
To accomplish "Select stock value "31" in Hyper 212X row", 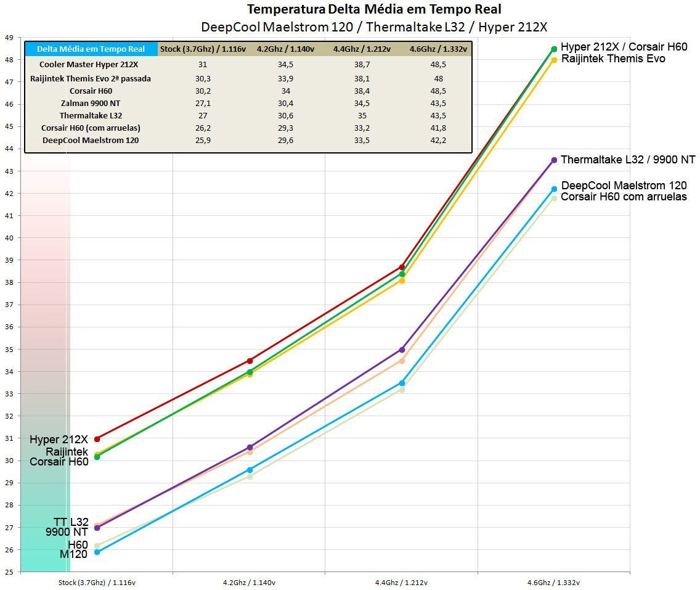I will (203, 64).
